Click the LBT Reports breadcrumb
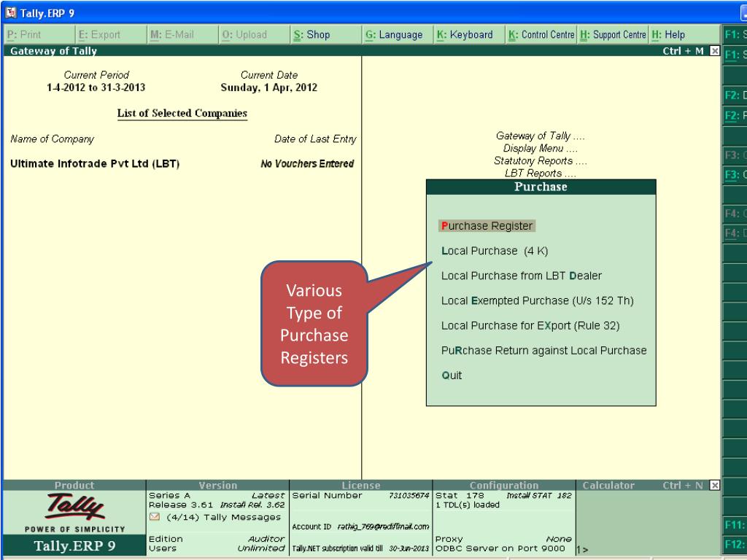This screenshot has width=747, height=560. pos(540,174)
